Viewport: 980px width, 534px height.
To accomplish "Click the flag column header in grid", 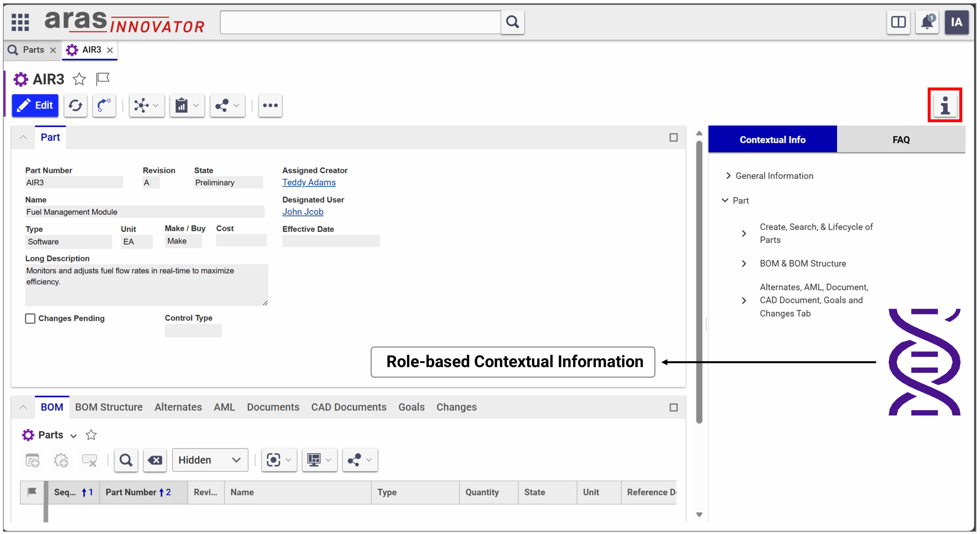I will (32, 492).
